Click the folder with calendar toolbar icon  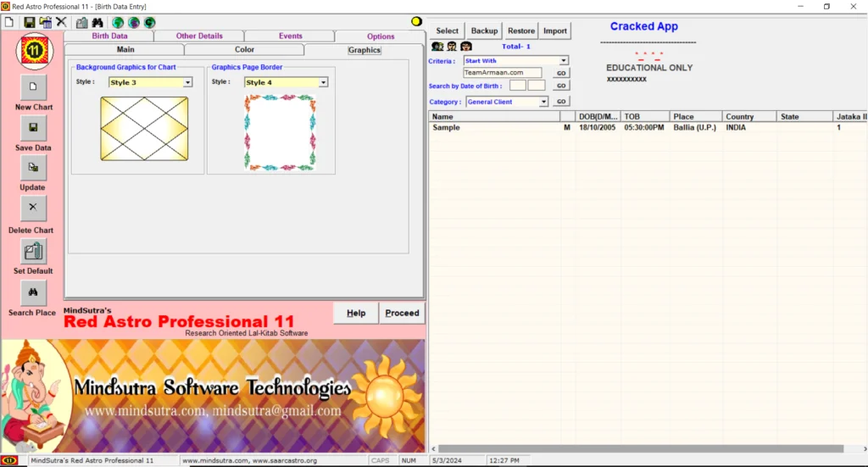point(46,22)
